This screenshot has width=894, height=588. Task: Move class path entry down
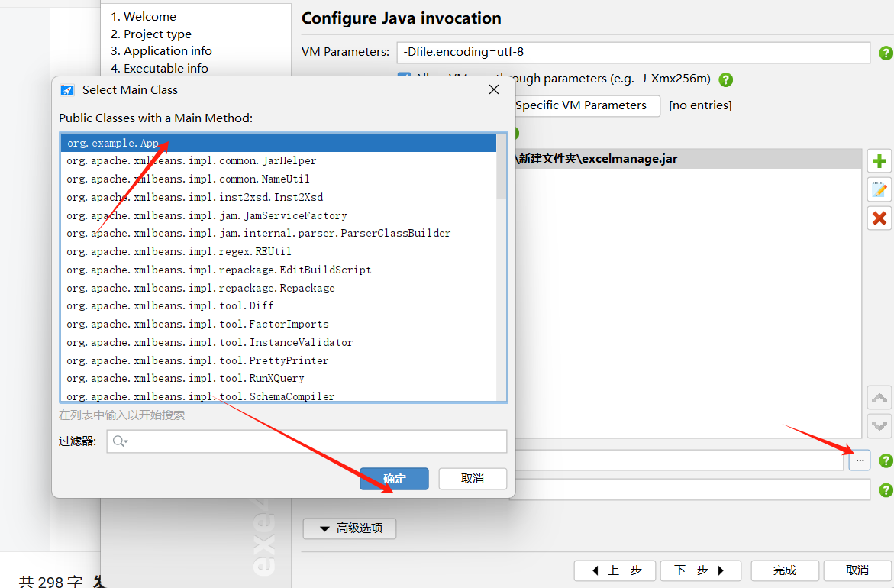(879, 425)
